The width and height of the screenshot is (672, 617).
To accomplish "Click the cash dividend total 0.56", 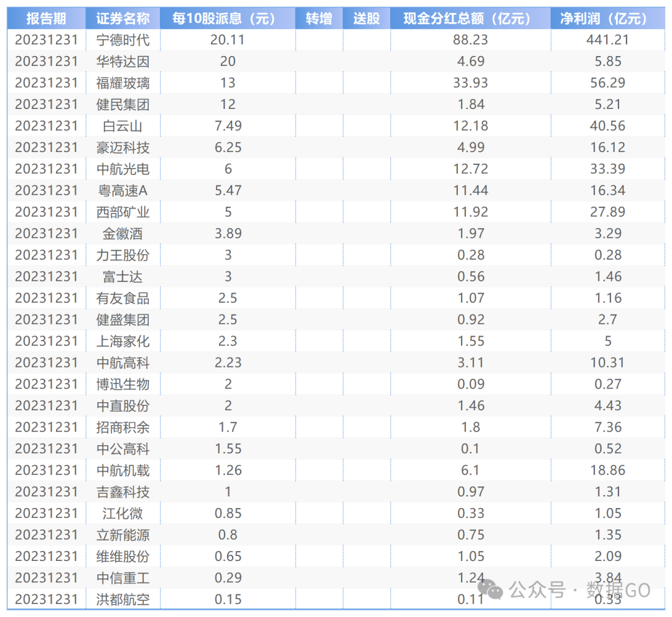I will [x=470, y=276].
